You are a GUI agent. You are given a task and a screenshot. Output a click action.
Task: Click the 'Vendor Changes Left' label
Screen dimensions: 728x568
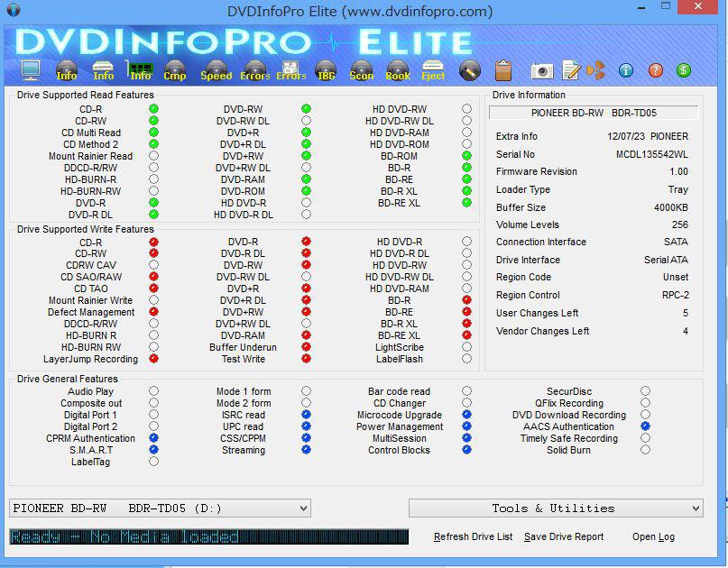[x=542, y=332]
